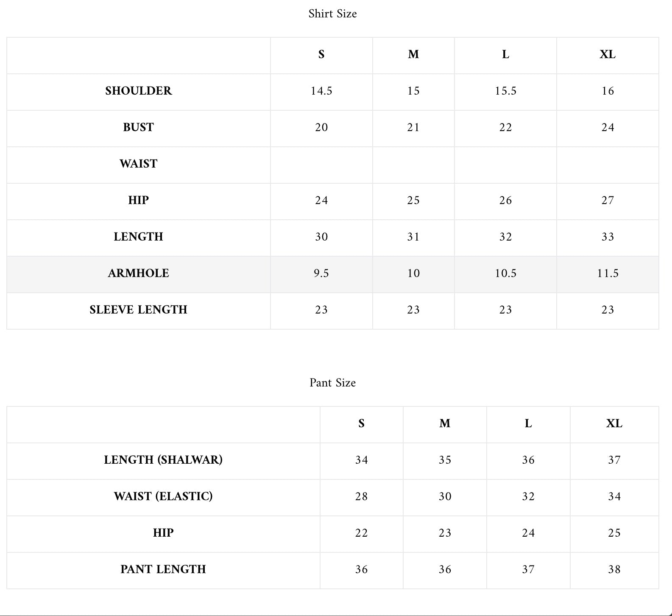Select the M column header in shirt table
This screenshot has height=616, width=672.
[x=413, y=54]
